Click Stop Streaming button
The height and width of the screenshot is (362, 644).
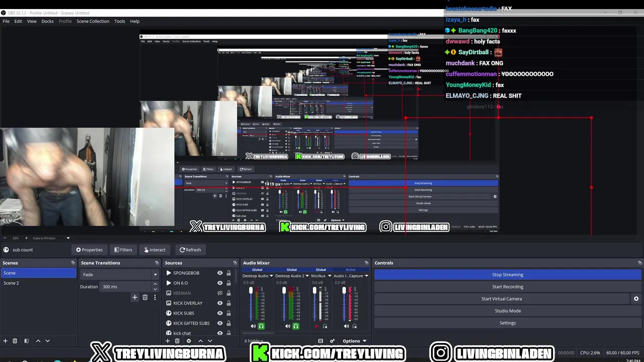coord(508,275)
